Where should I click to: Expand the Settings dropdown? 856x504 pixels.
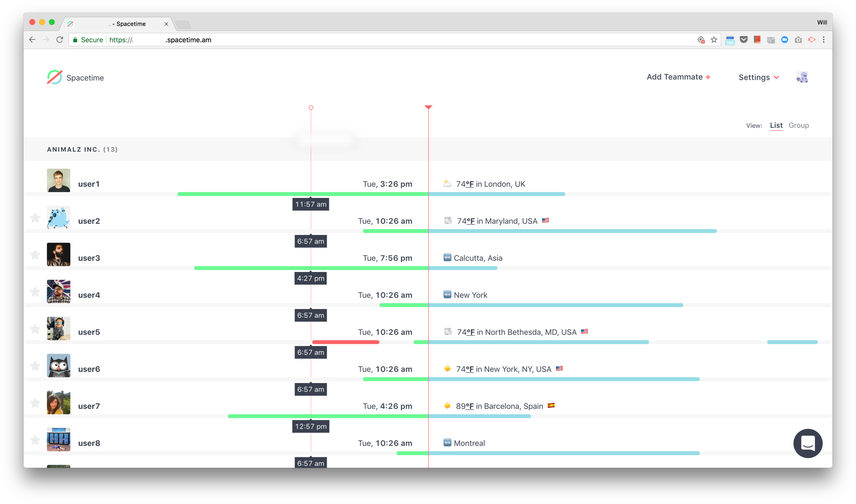tap(758, 78)
